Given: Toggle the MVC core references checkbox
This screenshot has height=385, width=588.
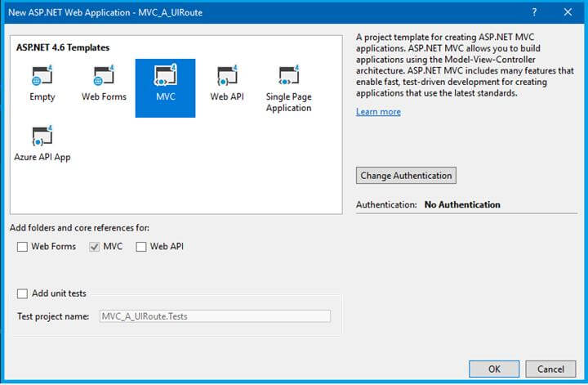Looking at the screenshot, I should pos(94,247).
